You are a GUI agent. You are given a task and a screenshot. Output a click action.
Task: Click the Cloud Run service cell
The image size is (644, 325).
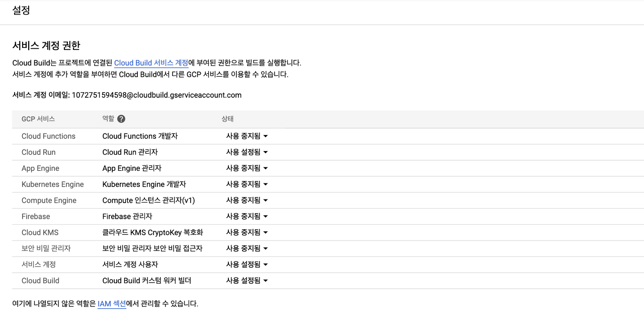coord(39,152)
